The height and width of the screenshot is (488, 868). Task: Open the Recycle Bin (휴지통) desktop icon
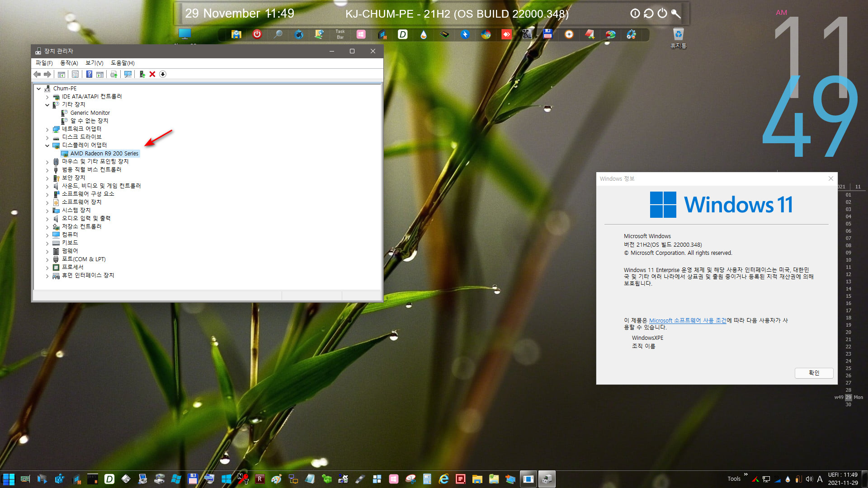tap(678, 38)
